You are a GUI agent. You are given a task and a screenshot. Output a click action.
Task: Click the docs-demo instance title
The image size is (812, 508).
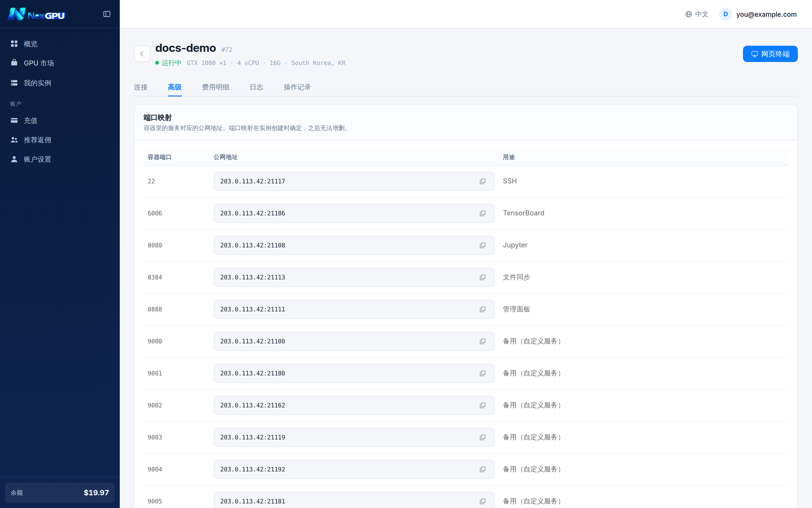point(185,48)
